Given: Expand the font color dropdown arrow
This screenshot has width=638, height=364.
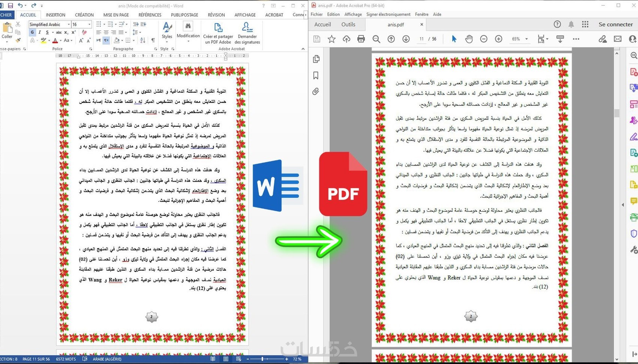Looking at the screenshot, I should pos(60,41).
